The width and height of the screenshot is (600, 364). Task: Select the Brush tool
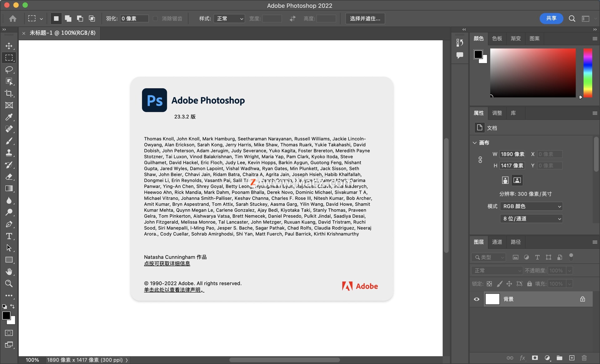(x=9, y=141)
